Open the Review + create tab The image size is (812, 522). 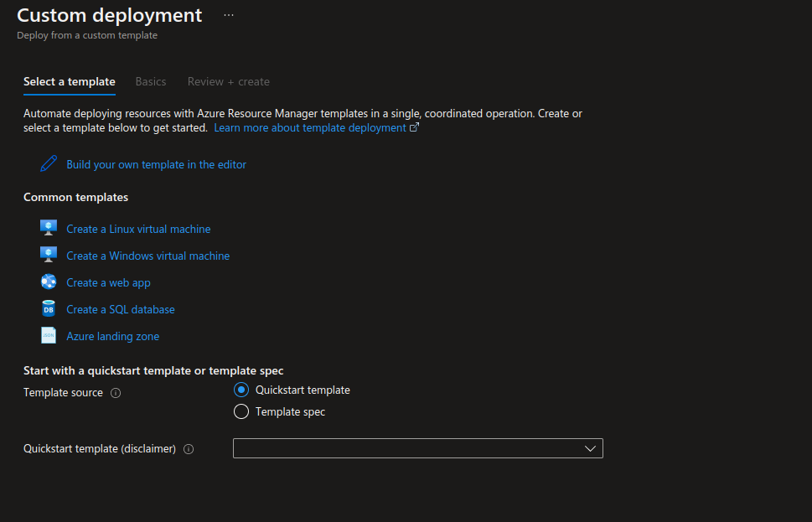229,81
